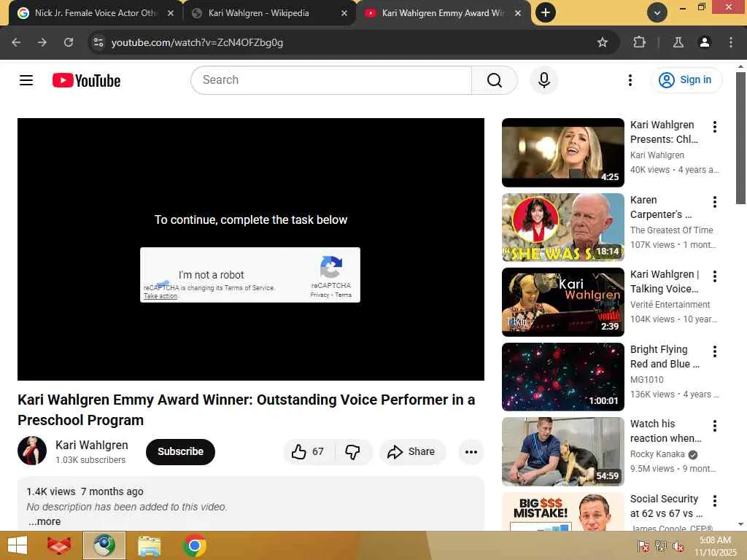The image size is (747, 560).
Task: Open more actions ellipsis under video
Action: [x=471, y=452]
